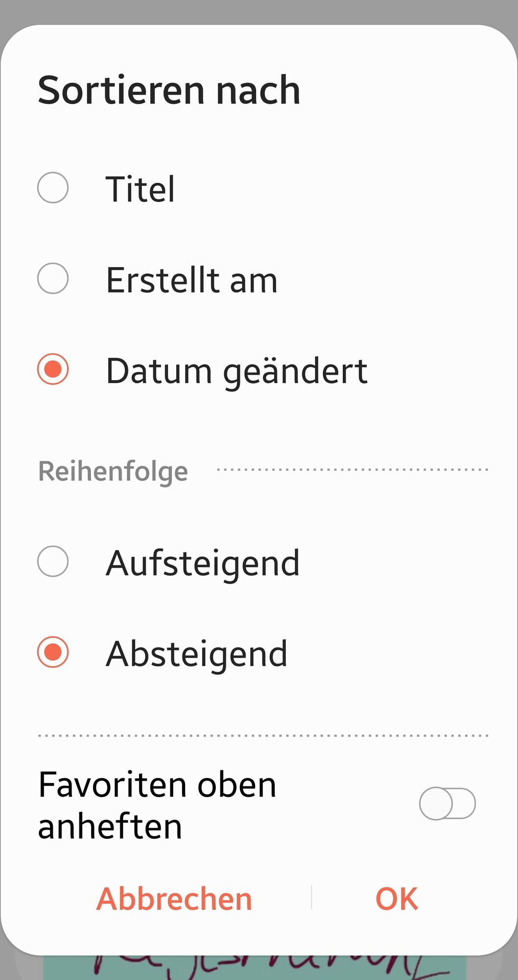Dismiss dialog via the dimmed area above it

[x=259, y=11]
